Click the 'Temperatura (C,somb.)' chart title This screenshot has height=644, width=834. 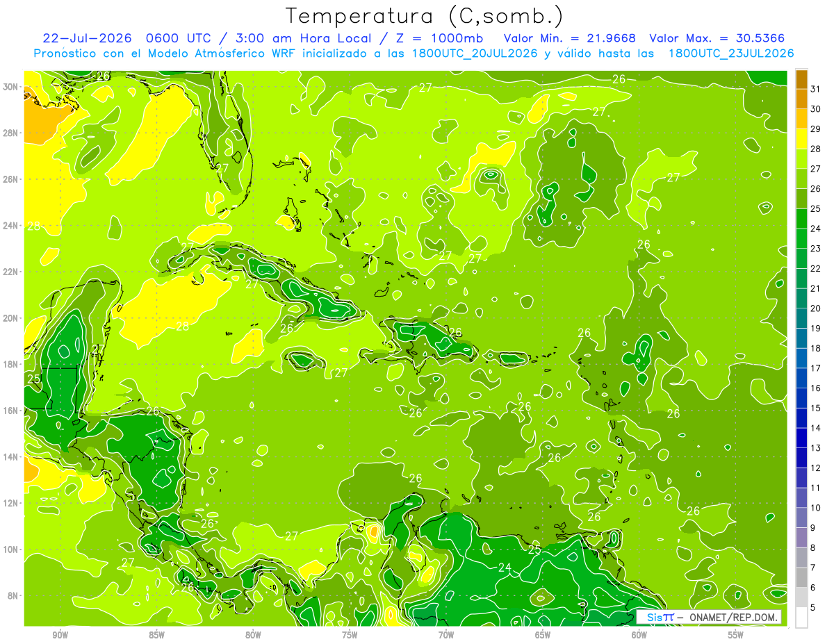pyautogui.click(x=425, y=16)
